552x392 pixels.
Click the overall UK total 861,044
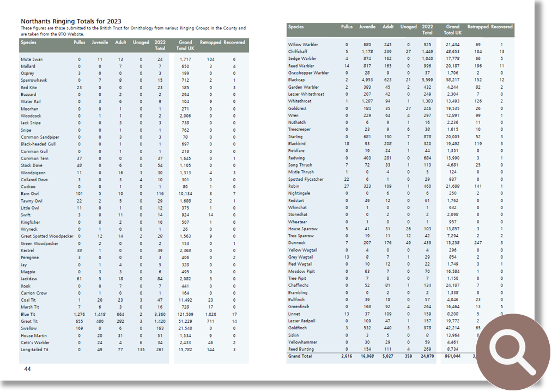[453, 356]
